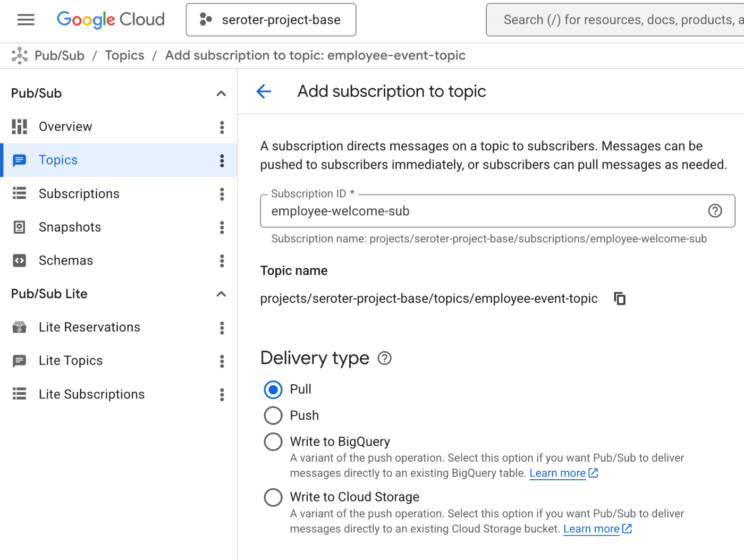Click the Subscription ID help icon
Viewport: 744px width, 560px height.
click(715, 211)
